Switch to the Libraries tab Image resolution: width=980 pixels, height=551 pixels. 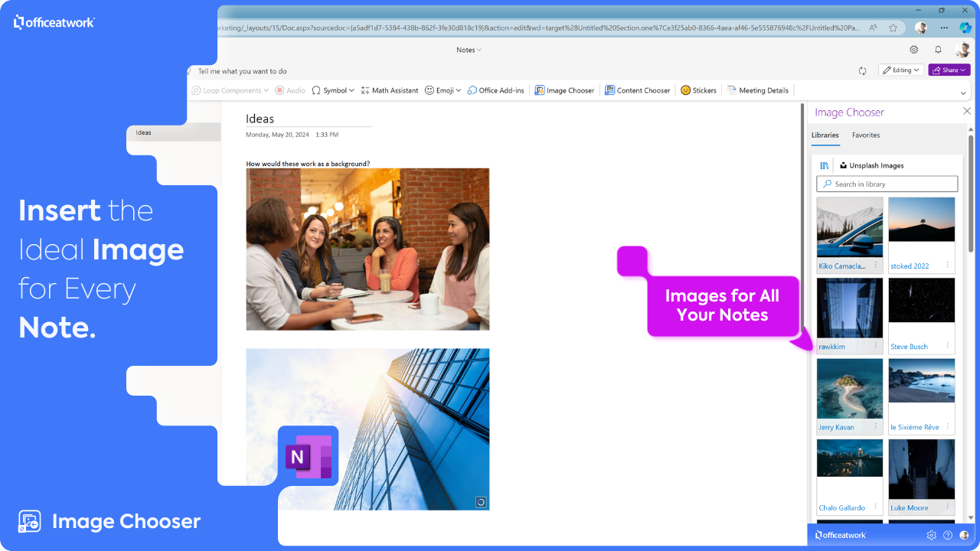tap(825, 135)
